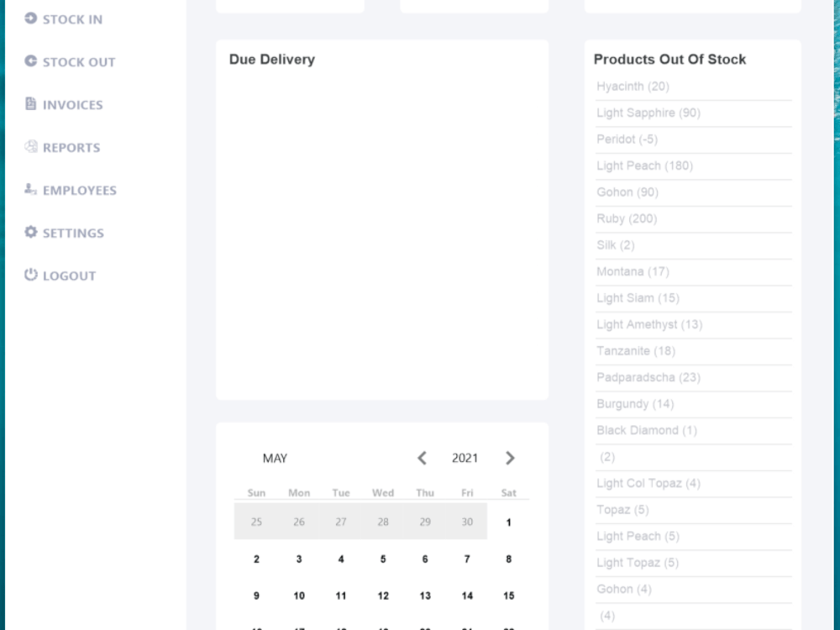This screenshot has height=630, width=840.
Task: Click the Logout power icon
Action: click(x=30, y=275)
